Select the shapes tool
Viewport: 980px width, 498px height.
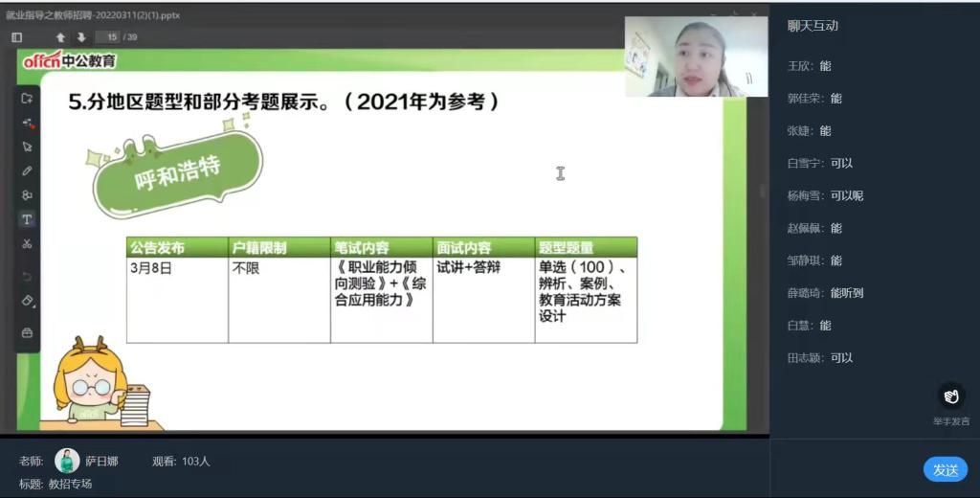[x=27, y=195]
